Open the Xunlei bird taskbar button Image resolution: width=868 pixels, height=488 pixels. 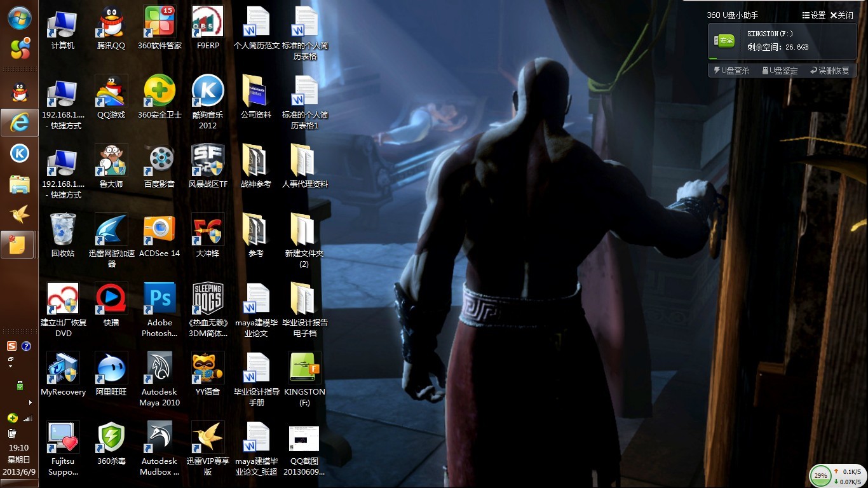[19, 215]
